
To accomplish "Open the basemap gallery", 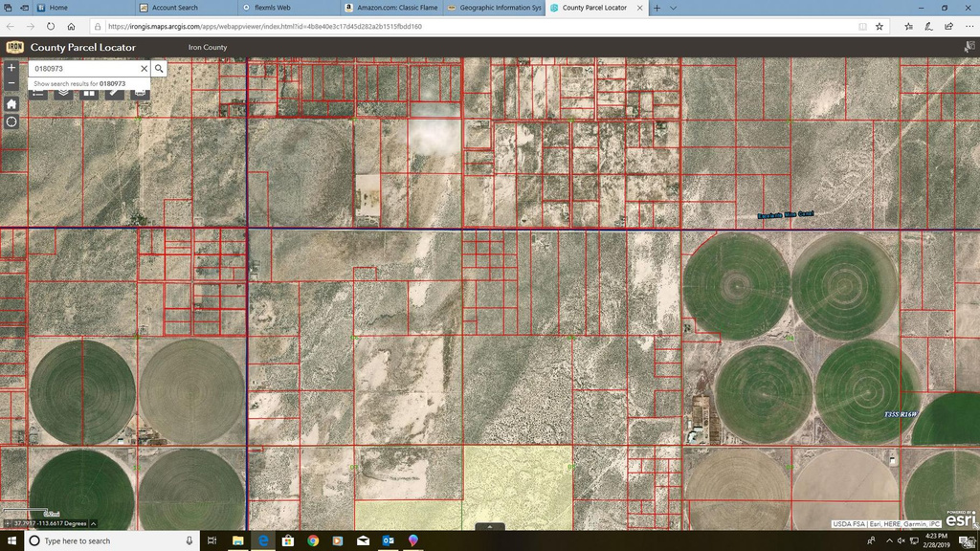I will coord(88,94).
